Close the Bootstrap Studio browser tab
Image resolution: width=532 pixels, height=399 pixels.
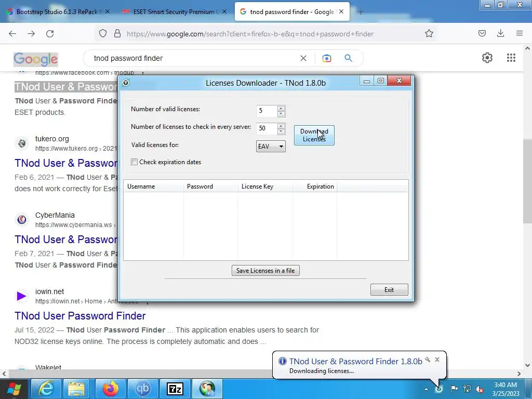click(x=108, y=11)
